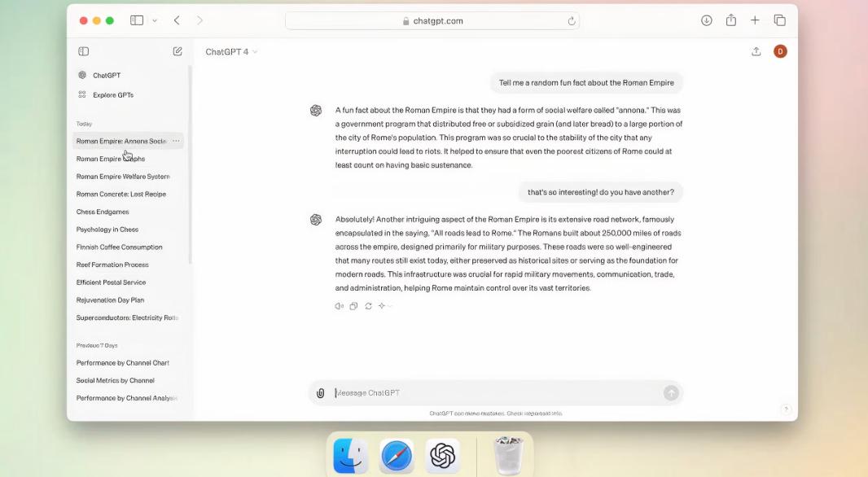
Task: Click the send message arrow button
Action: 671,393
